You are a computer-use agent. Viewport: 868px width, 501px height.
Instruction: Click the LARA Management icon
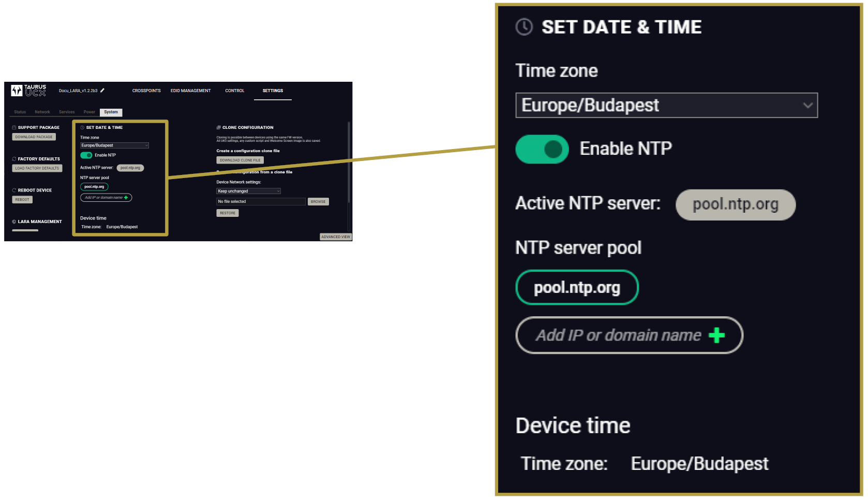(x=14, y=222)
